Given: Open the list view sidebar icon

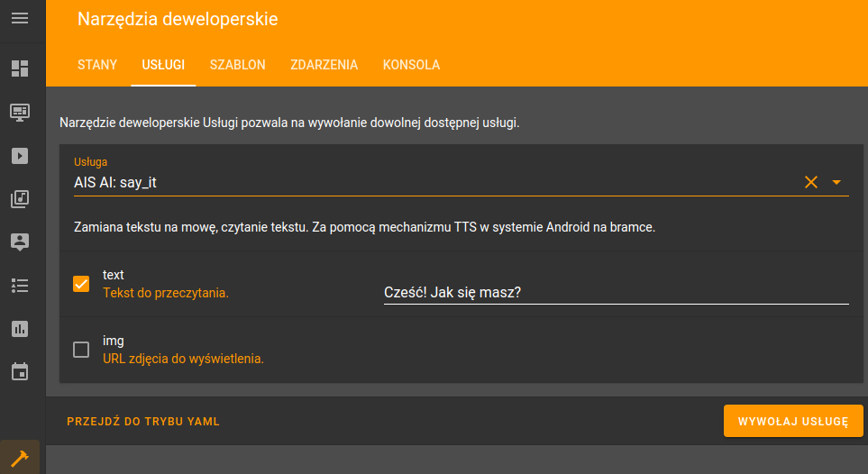Looking at the screenshot, I should pyautogui.click(x=20, y=286).
